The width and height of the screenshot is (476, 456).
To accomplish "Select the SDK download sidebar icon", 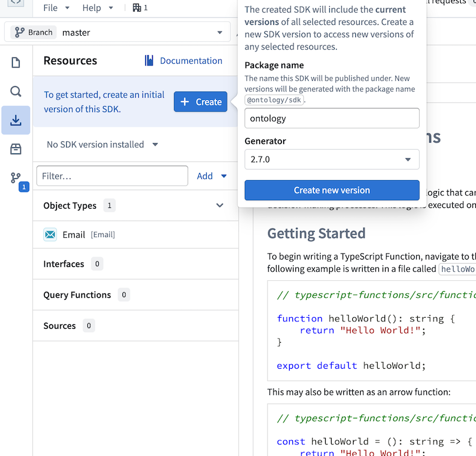I will coord(16,120).
